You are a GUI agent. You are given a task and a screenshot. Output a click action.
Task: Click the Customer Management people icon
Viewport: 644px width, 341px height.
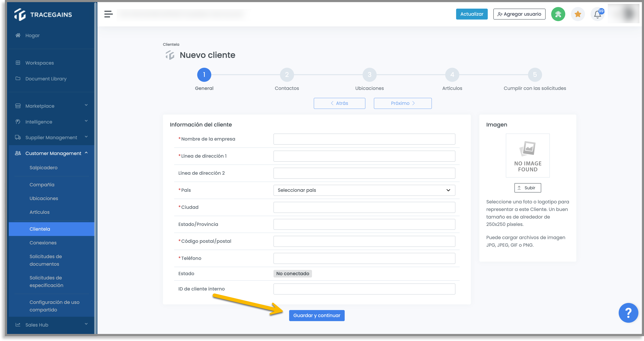click(18, 153)
